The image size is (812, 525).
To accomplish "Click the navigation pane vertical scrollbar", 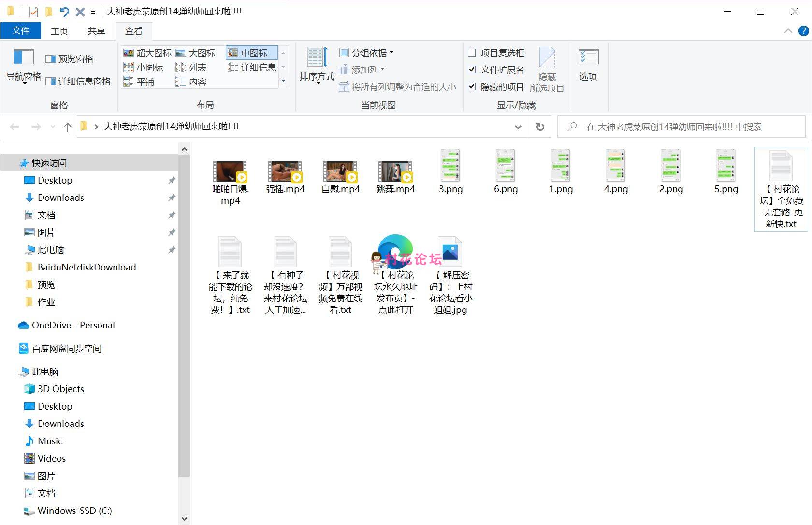I will [x=184, y=314].
